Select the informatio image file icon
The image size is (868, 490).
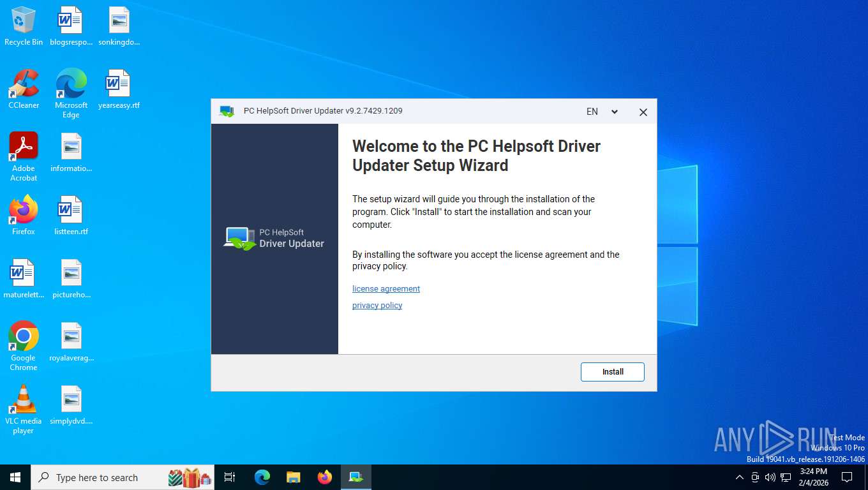tap(71, 152)
